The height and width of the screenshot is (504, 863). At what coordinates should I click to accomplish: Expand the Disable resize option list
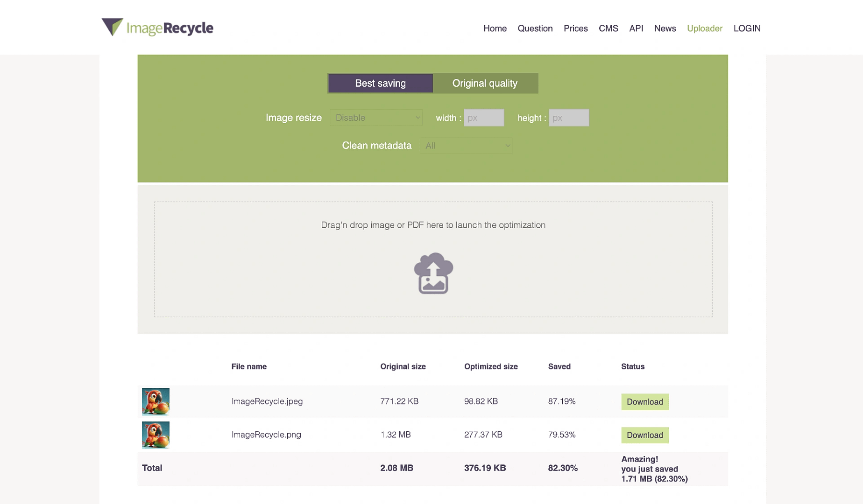pyautogui.click(x=376, y=118)
